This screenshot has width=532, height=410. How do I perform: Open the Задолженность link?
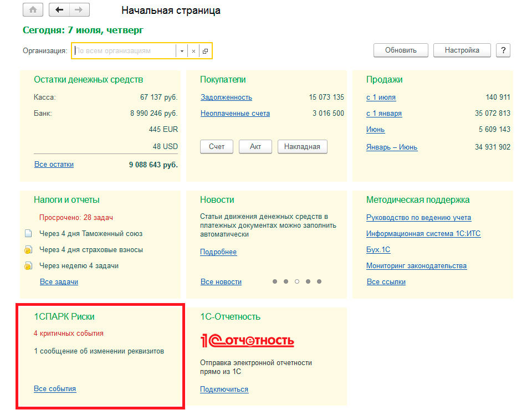[226, 98]
